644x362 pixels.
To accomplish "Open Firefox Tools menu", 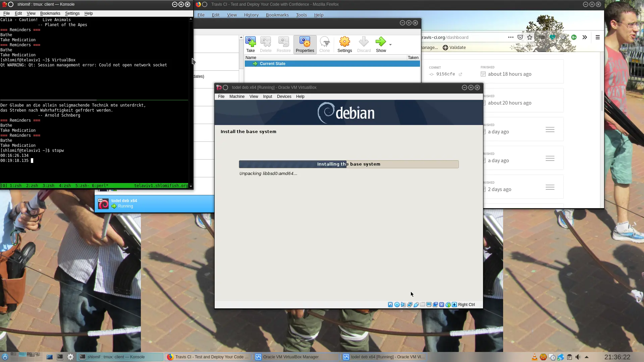I will pyautogui.click(x=301, y=15).
